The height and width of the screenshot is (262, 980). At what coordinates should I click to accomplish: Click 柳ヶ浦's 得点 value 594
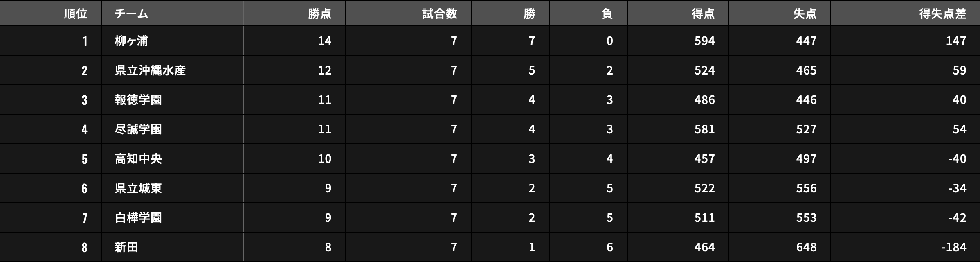[x=704, y=41]
